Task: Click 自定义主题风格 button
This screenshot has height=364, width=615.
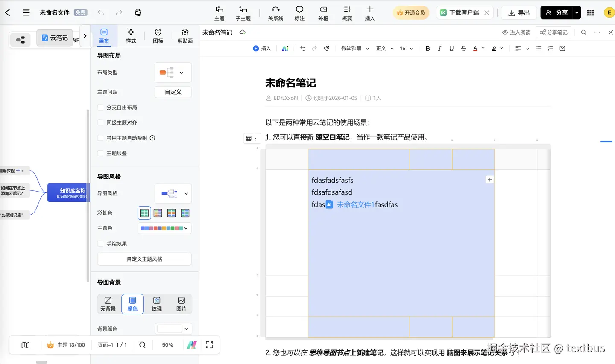Action: [x=144, y=259]
